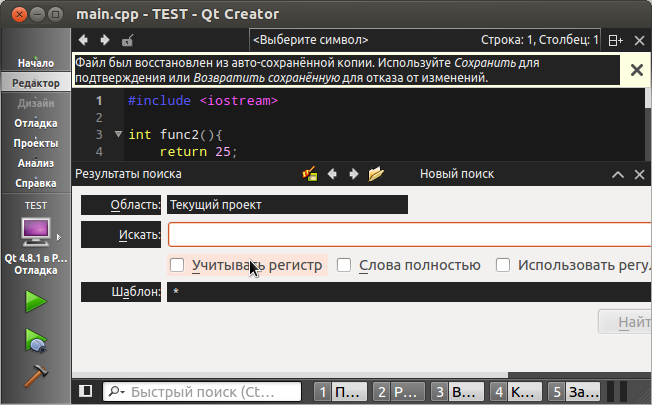Go to next search result
This screenshot has height=405, width=652.
[x=353, y=174]
